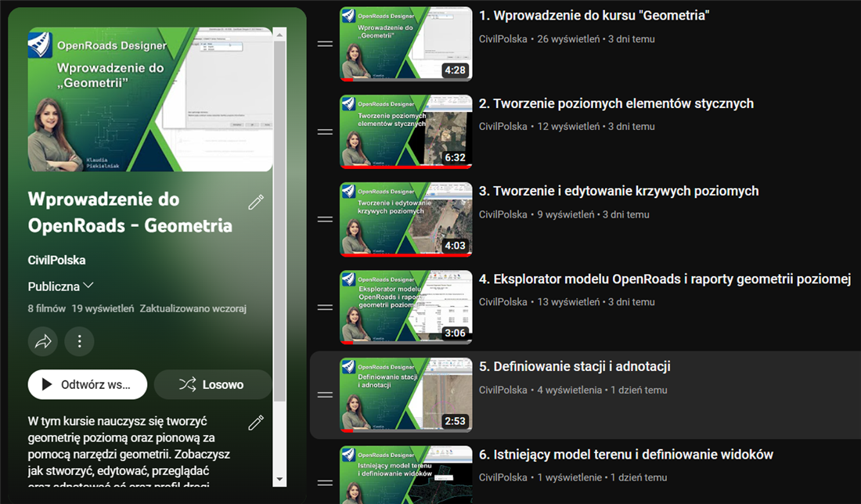This screenshot has width=861, height=504.
Task: Open title "5. Definiowanie stacji i adnotacji"
Action: [x=575, y=366]
